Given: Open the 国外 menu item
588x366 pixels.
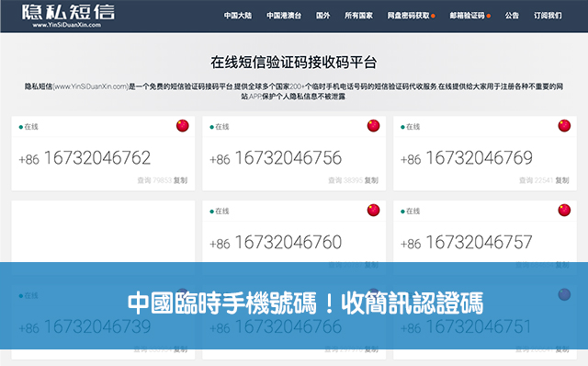Looking at the screenshot, I should [x=322, y=16].
